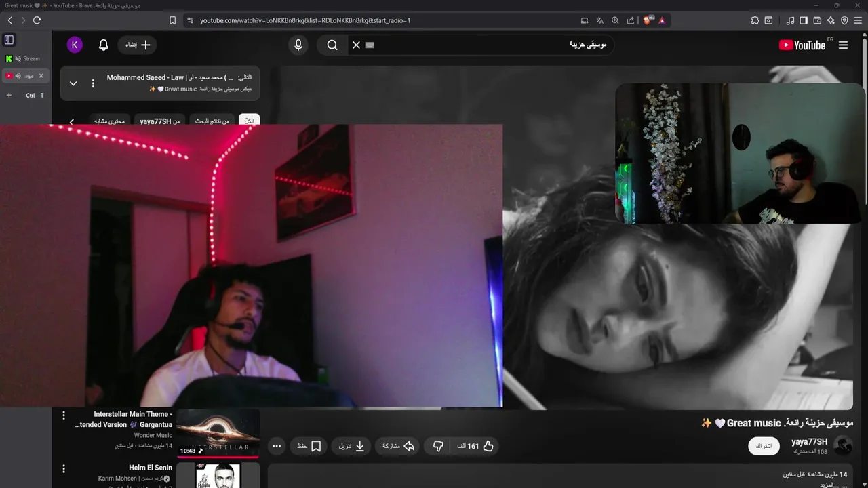The width and height of the screenshot is (868, 488).
Task: Open options for Helm El Senin video
Action: click(x=64, y=468)
